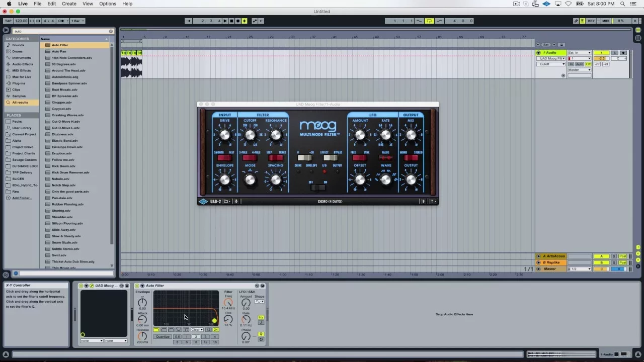The image size is (644, 362).
Task: Click the Add Folder... link
Action: pos(22,198)
